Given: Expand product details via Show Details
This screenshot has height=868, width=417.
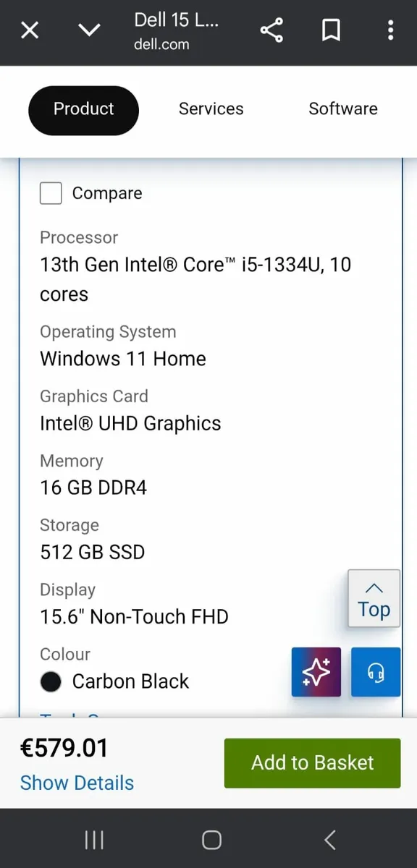Looking at the screenshot, I should pyautogui.click(x=77, y=783).
